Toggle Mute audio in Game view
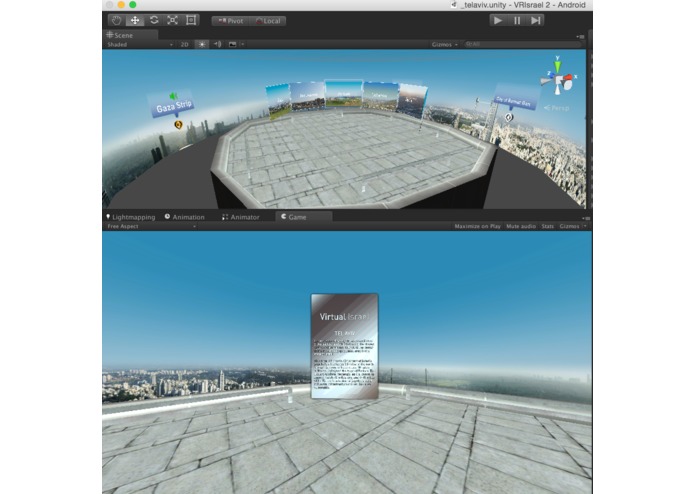The height and width of the screenshot is (494, 695). (521, 226)
